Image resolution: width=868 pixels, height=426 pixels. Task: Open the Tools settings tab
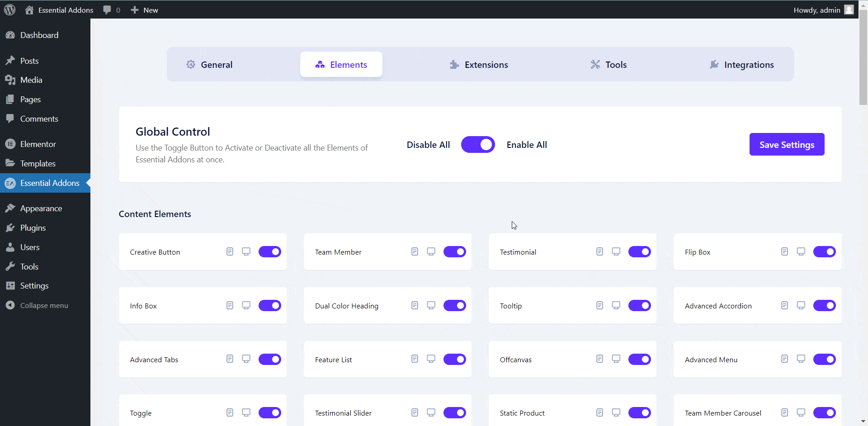coord(609,65)
